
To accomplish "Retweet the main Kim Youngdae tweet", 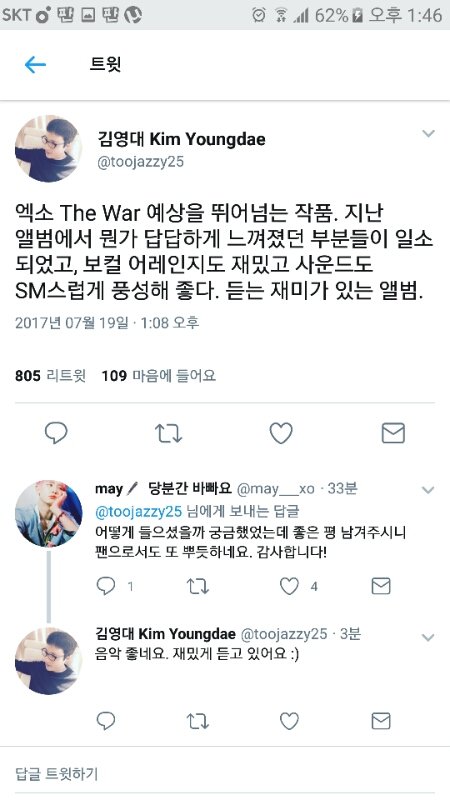I will click(168, 433).
